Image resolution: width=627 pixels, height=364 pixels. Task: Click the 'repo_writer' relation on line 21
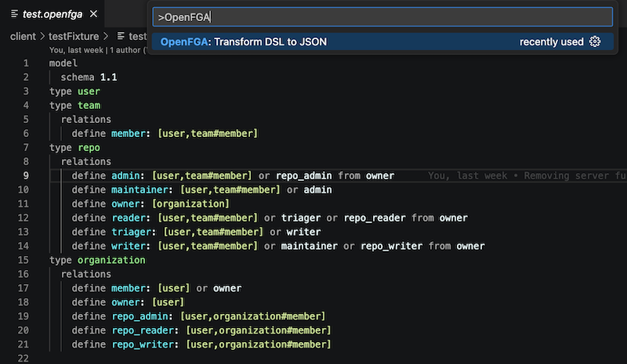(x=143, y=344)
